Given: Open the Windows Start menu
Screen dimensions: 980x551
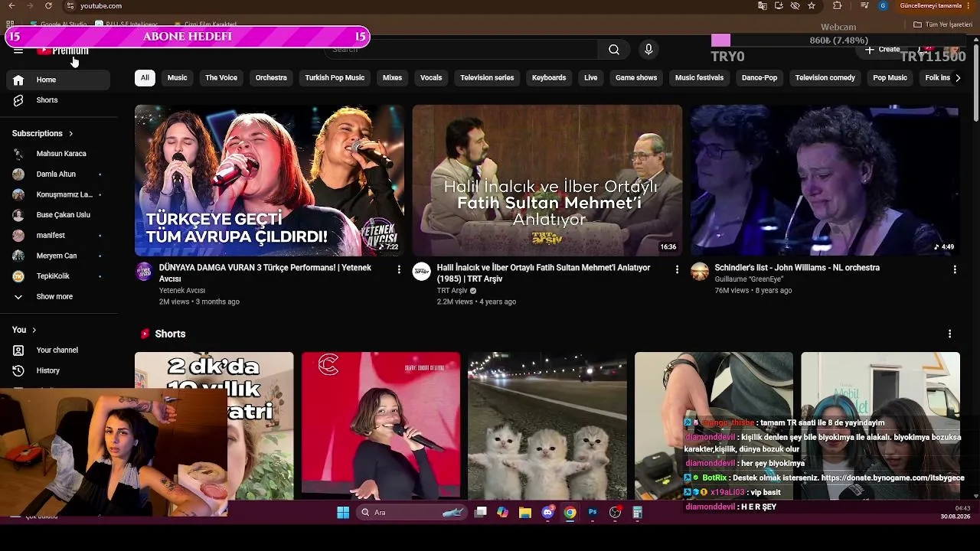Looking at the screenshot, I should [x=343, y=513].
